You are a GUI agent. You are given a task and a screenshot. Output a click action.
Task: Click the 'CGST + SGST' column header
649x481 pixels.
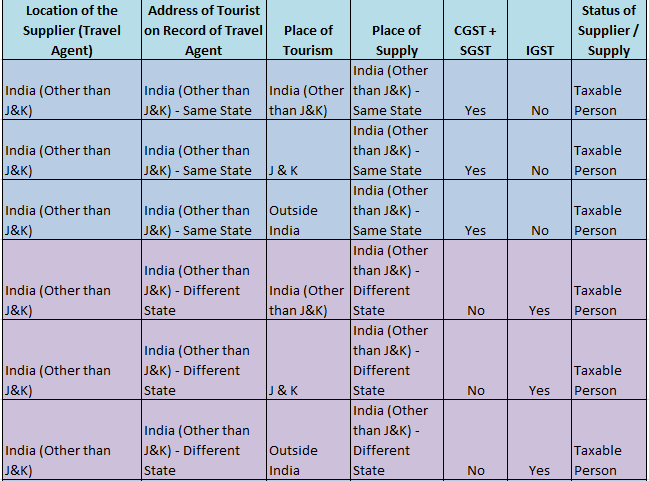(475, 40)
